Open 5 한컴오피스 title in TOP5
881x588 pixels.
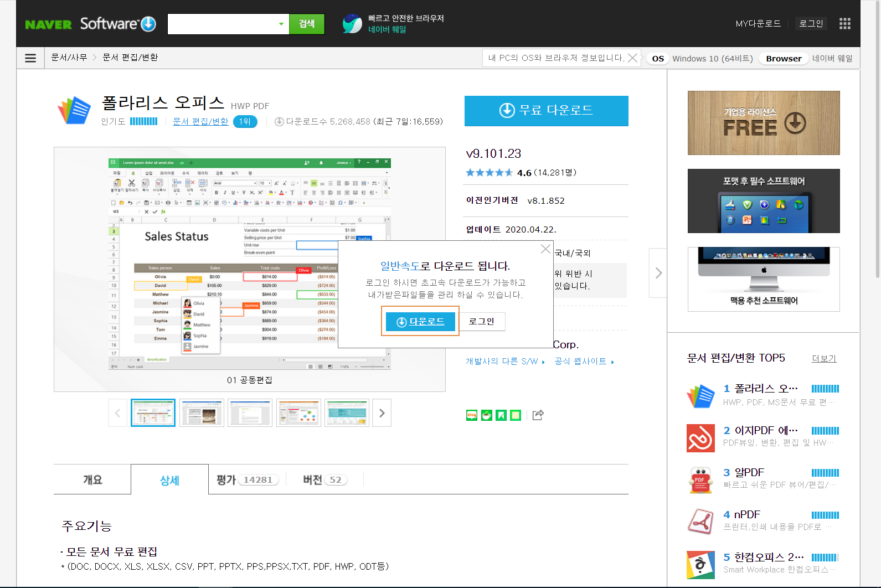(x=763, y=557)
